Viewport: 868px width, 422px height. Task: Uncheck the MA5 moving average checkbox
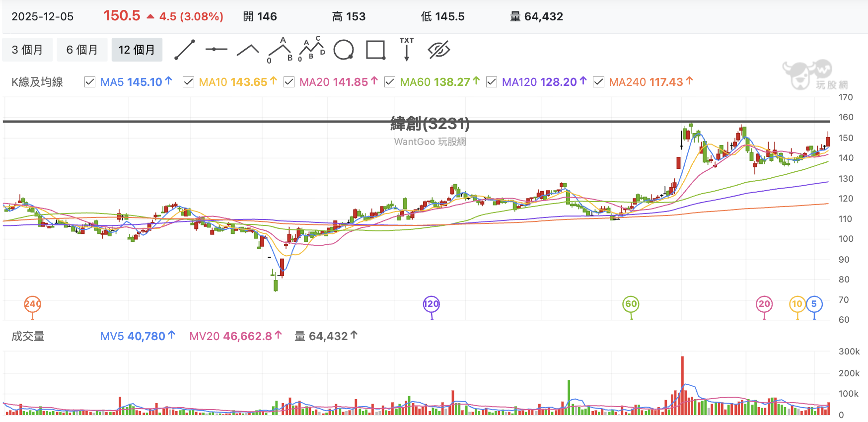[x=90, y=82]
